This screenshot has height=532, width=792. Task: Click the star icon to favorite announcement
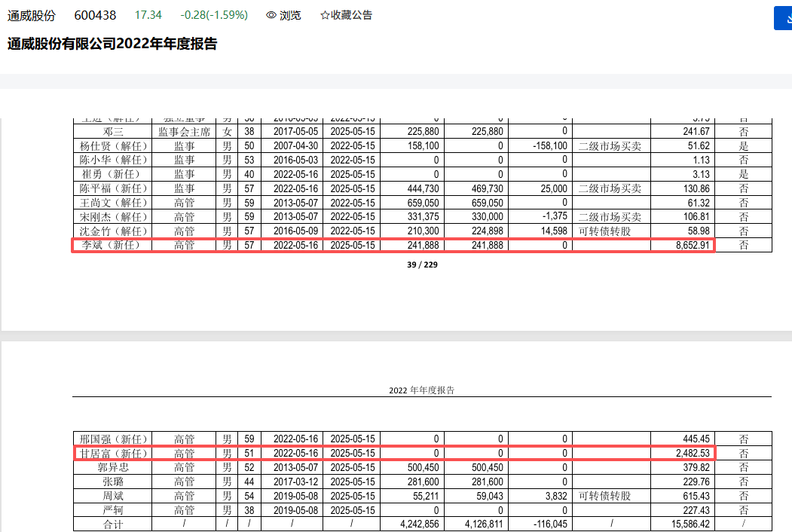(x=325, y=15)
